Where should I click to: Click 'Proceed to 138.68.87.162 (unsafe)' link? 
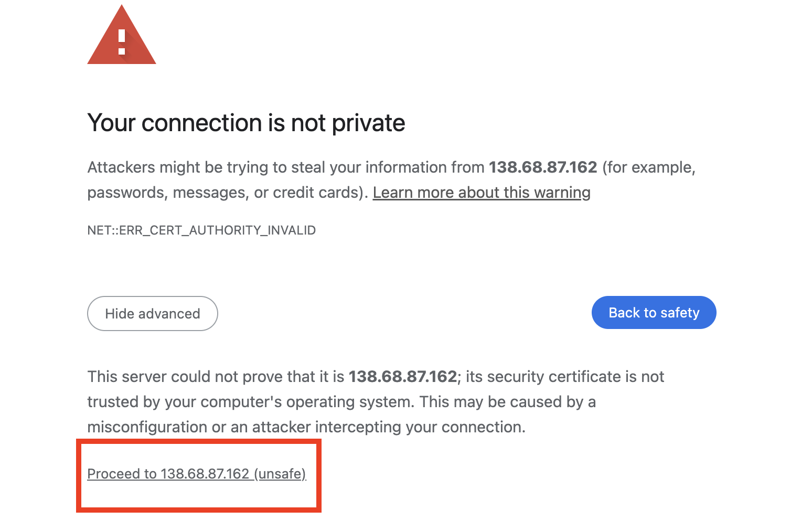point(197,473)
